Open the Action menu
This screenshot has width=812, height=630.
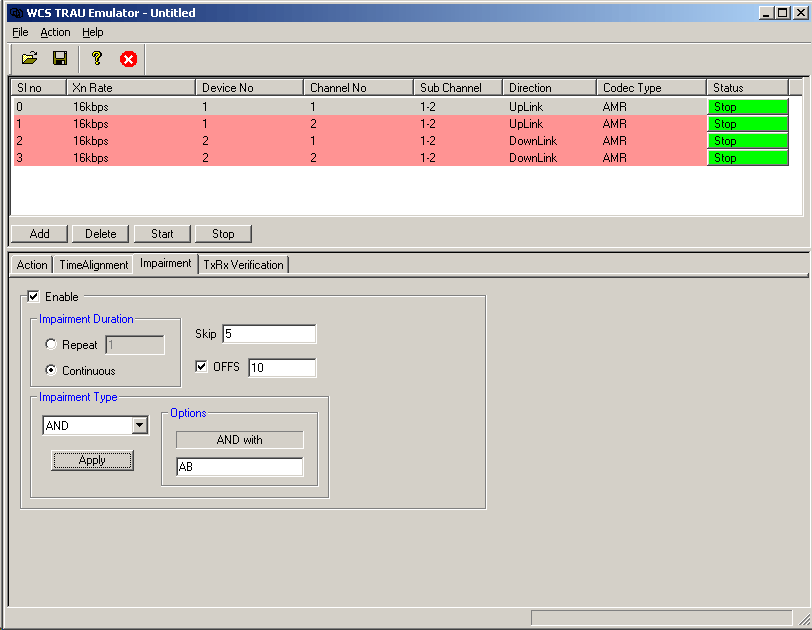55,32
